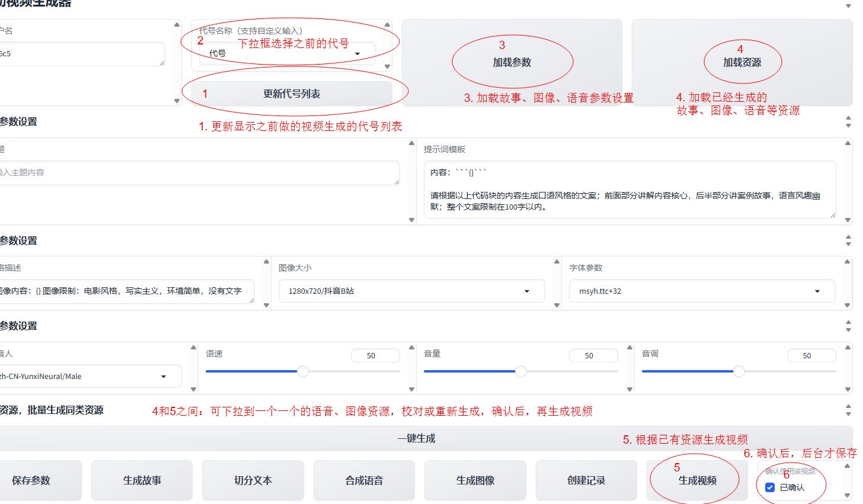The width and height of the screenshot is (863, 504).
Task: Click the 生成故事 button
Action: pos(142,480)
